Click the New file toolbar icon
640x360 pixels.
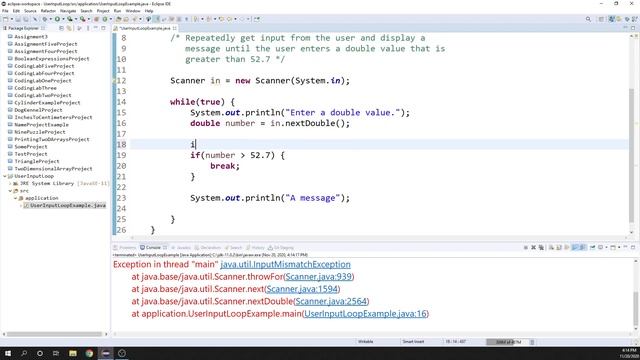pos(6,19)
